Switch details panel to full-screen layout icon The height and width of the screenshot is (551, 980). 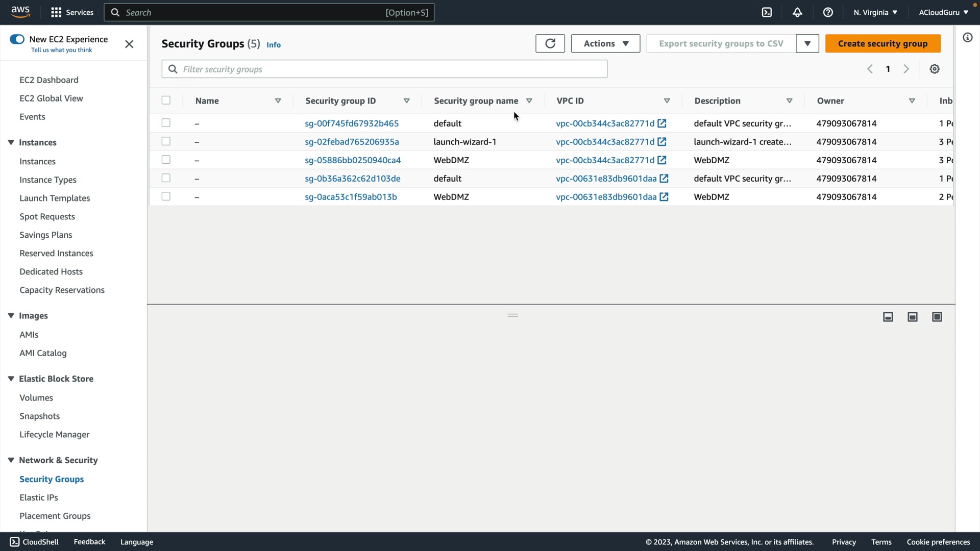[x=937, y=317]
